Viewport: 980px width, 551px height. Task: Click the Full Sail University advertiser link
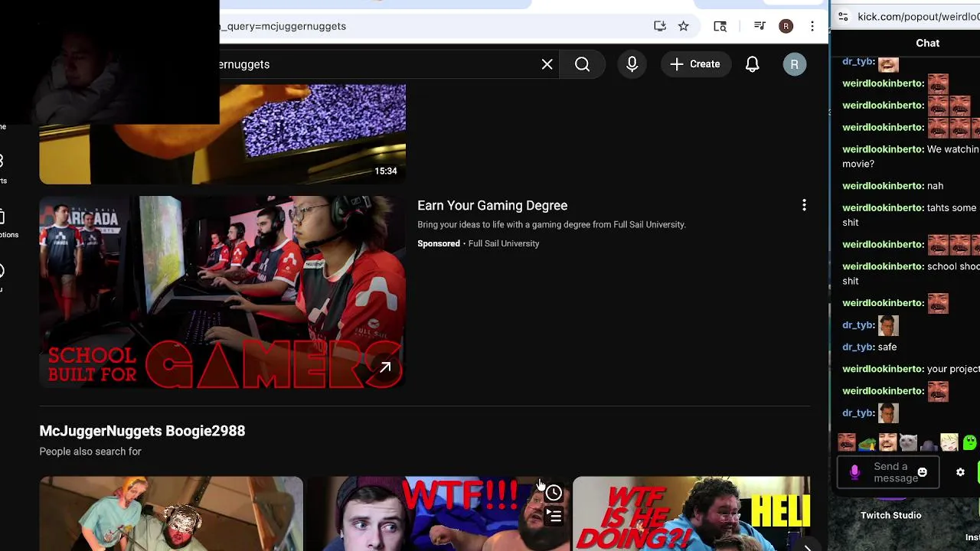(504, 243)
